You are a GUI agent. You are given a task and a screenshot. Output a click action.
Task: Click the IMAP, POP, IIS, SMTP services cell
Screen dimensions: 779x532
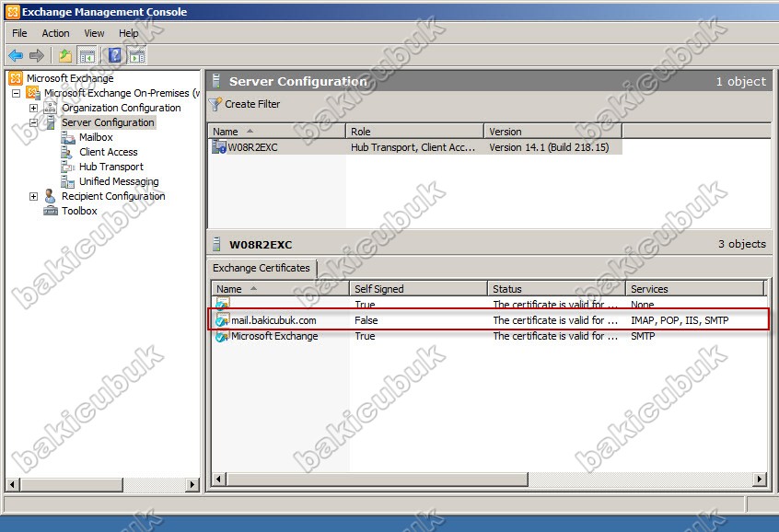(x=680, y=320)
